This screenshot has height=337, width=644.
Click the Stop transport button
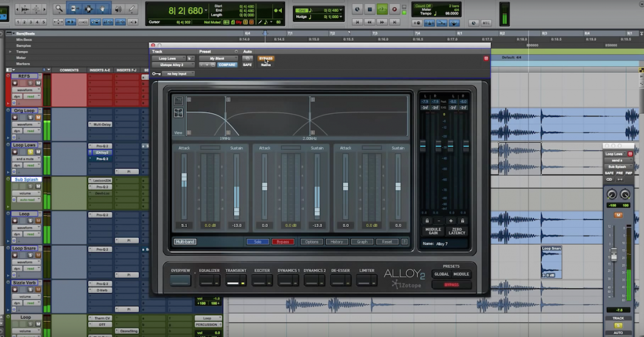click(x=370, y=9)
